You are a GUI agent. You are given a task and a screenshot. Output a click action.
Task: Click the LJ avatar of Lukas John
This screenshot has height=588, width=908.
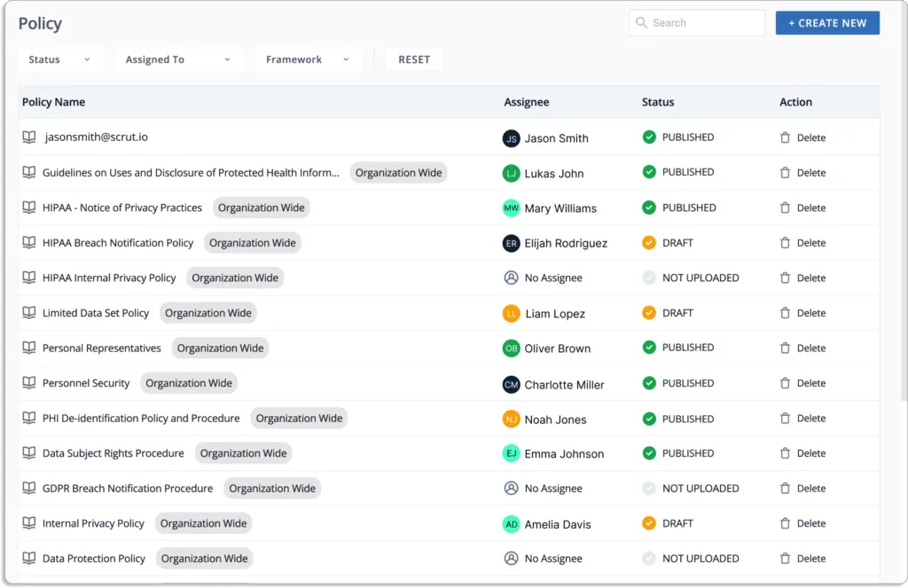[x=512, y=173]
